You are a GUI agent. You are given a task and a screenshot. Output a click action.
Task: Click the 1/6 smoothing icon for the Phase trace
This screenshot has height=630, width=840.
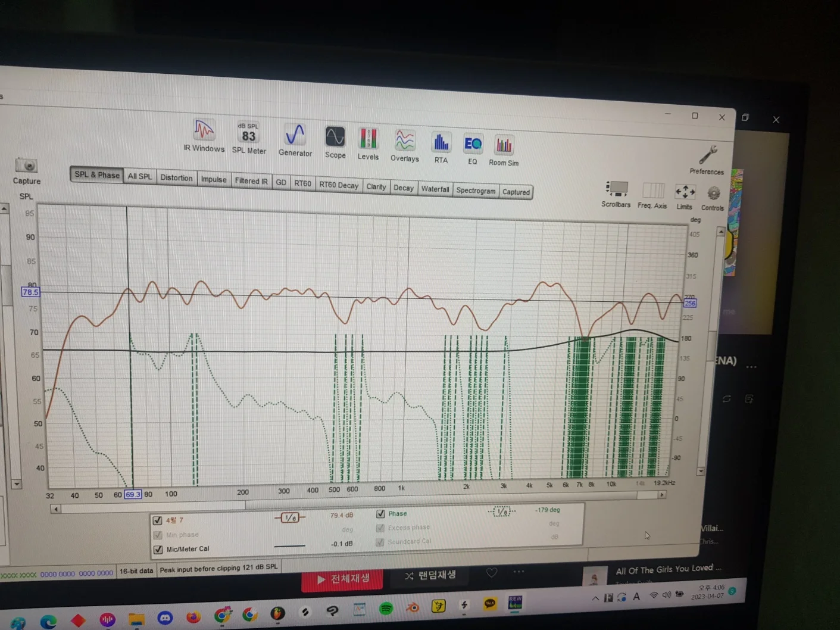point(502,511)
